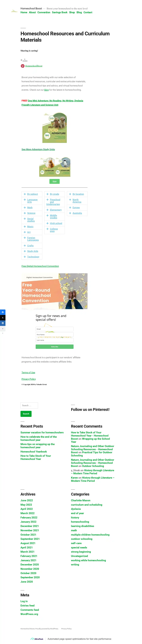The width and height of the screenshot is (142, 644).
Task: Open the Convention menu item
Action: [x=44, y=12]
